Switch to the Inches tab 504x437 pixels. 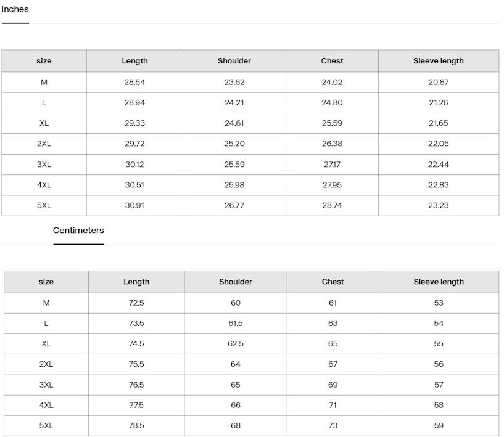[15, 9]
